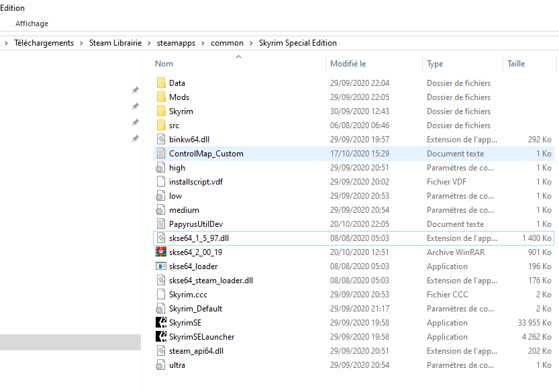Expand the chevron before Skyrim Special Edition
559x392 pixels.
click(252, 43)
